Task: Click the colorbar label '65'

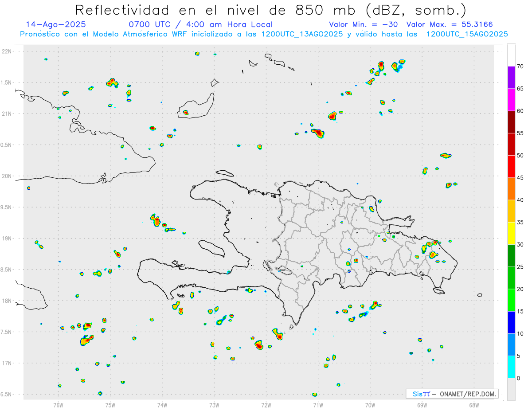Action: point(520,89)
